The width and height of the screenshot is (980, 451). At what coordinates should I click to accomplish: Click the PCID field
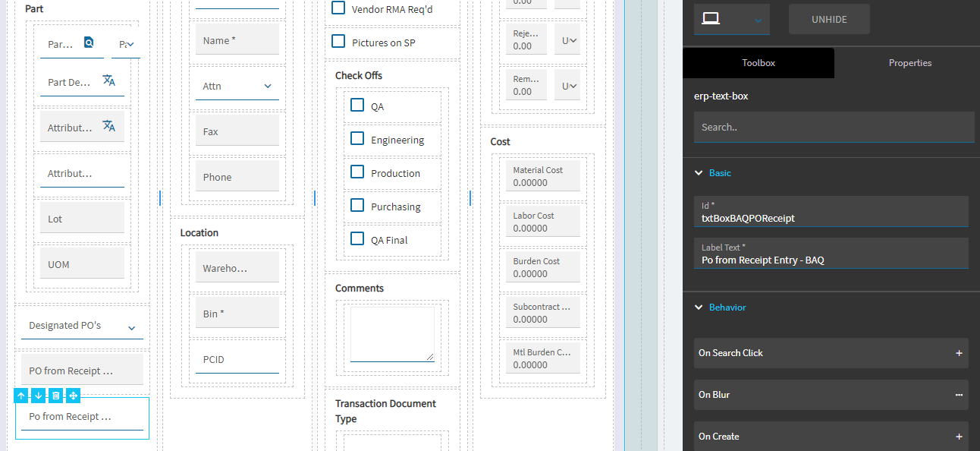click(237, 358)
